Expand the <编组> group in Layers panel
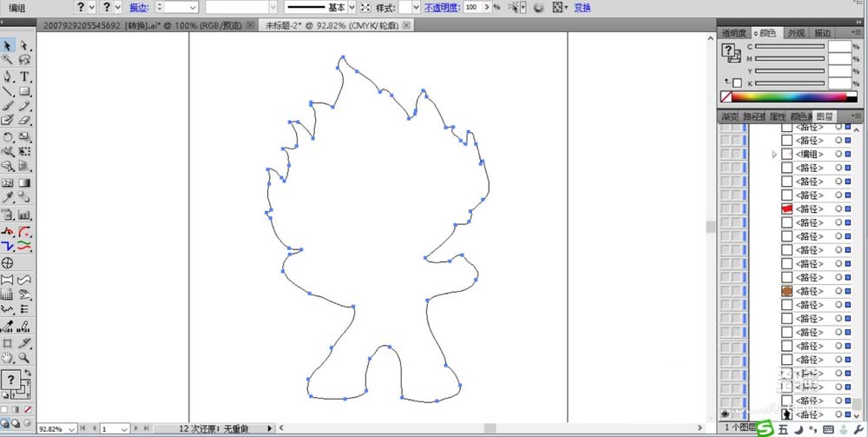Screen dimensions: 868x437 point(774,154)
